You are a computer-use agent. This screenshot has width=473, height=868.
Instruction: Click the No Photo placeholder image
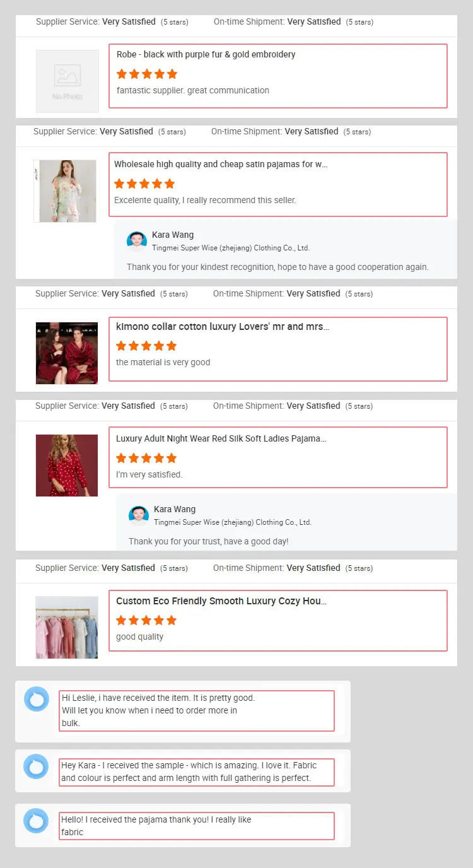click(67, 81)
